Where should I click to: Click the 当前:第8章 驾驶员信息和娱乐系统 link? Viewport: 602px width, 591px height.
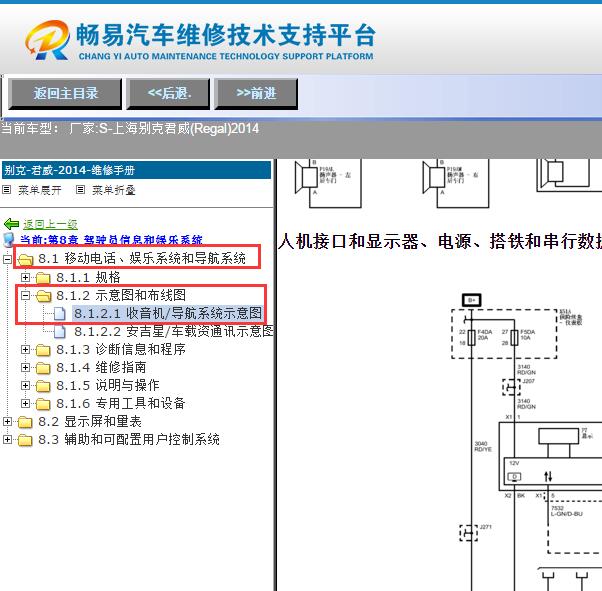tap(111, 240)
